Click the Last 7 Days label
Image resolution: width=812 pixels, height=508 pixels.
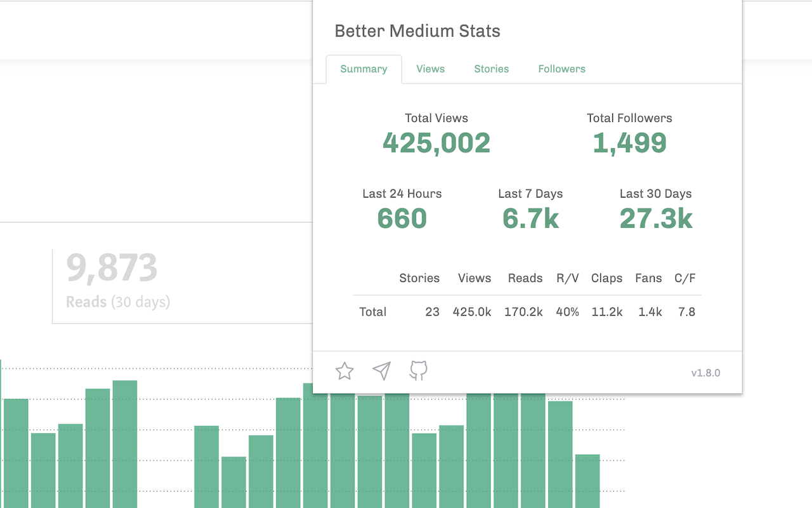point(530,194)
